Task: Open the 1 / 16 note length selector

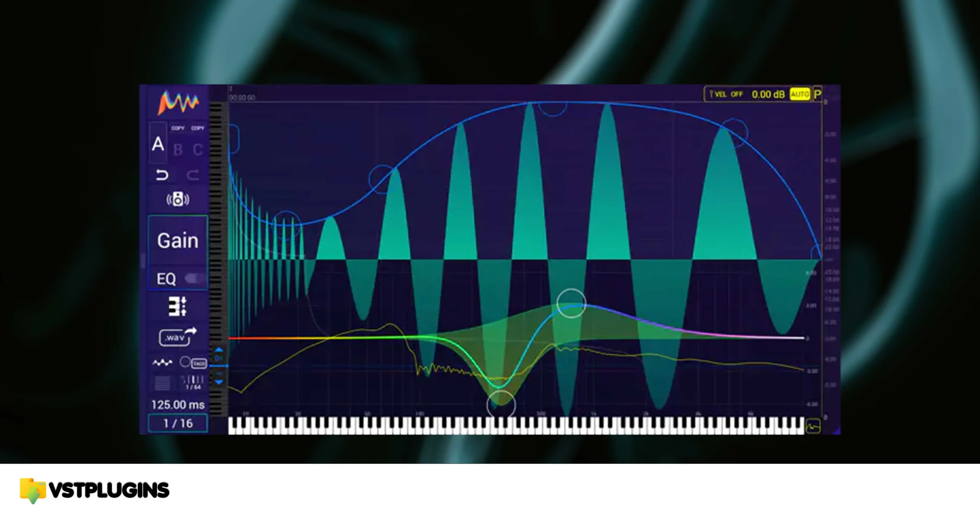Action: click(x=178, y=423)
